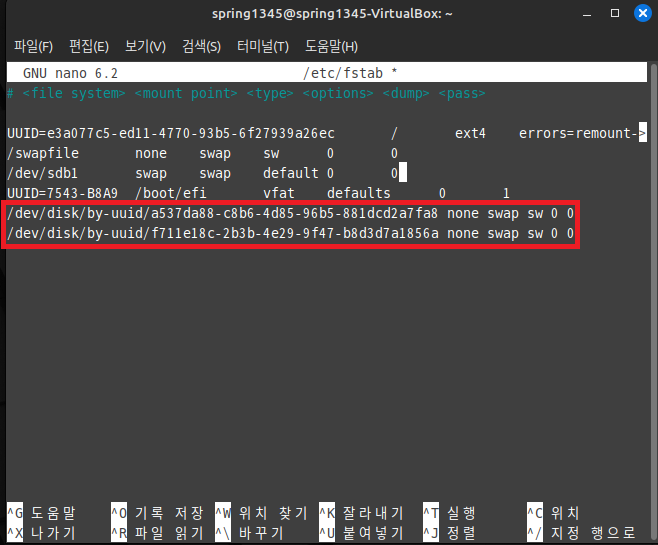
Task: Click the UUID=7543-B8A9 text
Action: pyautogui.click(x=62, y=193)
